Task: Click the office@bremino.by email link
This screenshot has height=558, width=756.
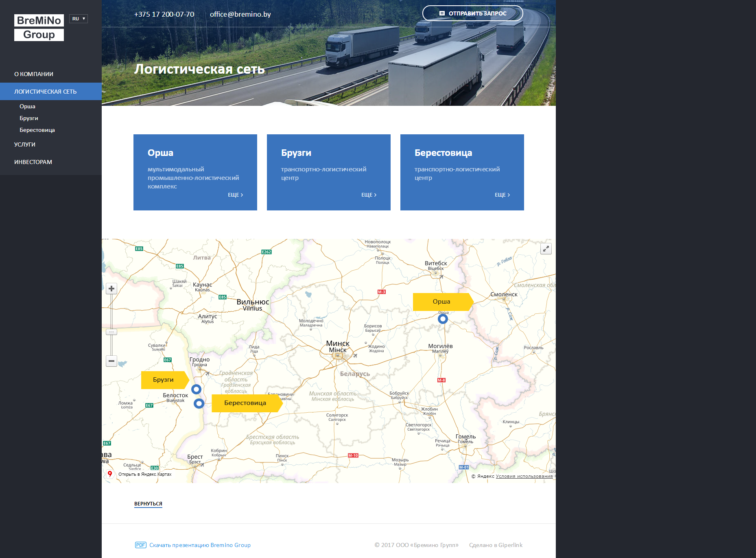Action: pyautogui.click(x=240, y=14)
